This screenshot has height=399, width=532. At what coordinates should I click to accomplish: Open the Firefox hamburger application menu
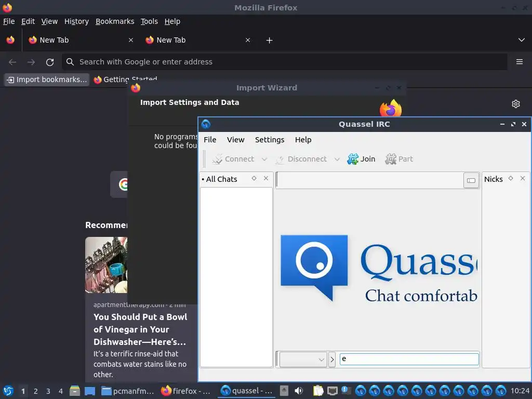[520, 62]
